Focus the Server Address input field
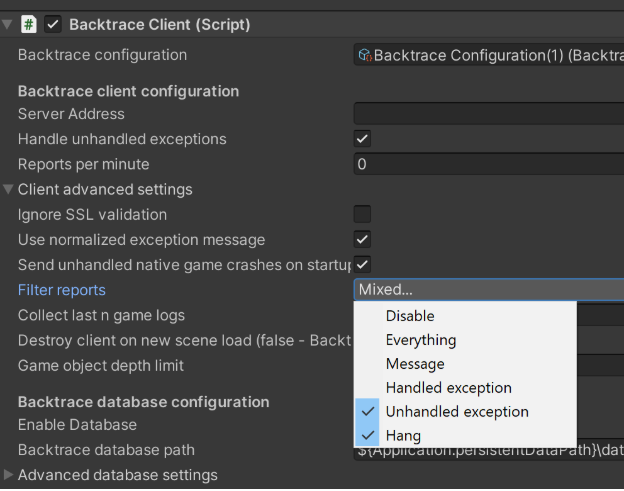This screenshot has width=624, height=491. (489, 114)
